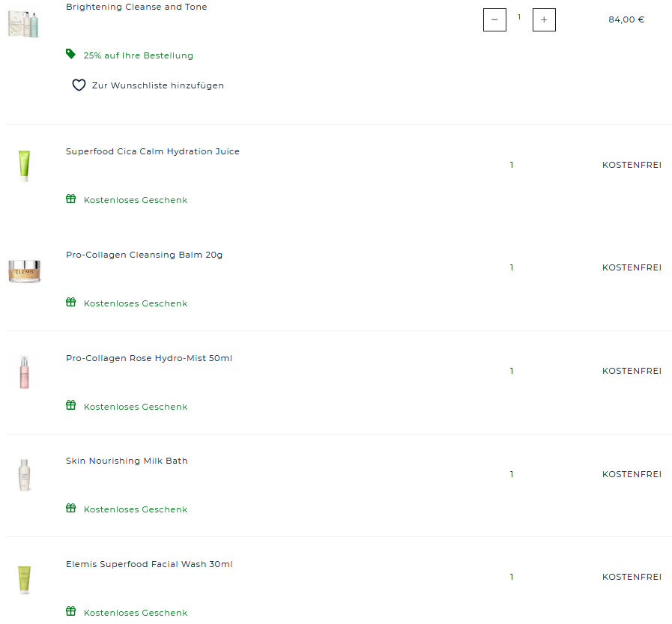Screen dimensions: 672x624
Task: Click gift icon under Skin Nourishing Milk Bath
Action: click(71, 509)
